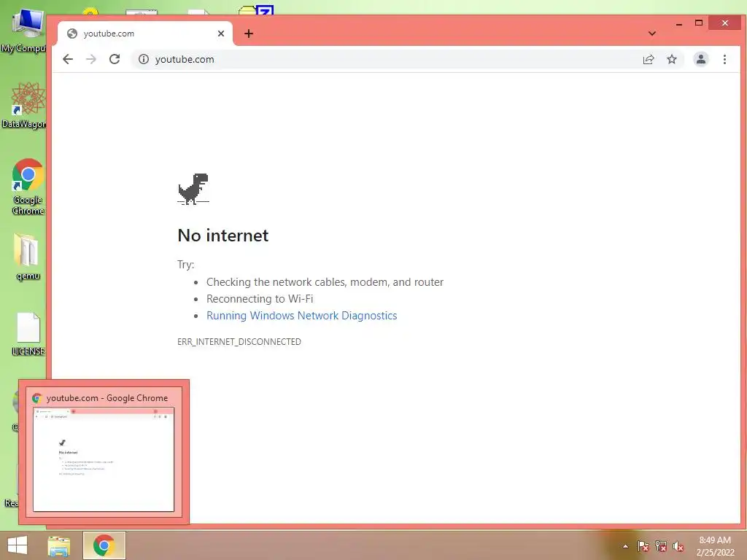Show hidden system tray icons

tap(625, 546)
